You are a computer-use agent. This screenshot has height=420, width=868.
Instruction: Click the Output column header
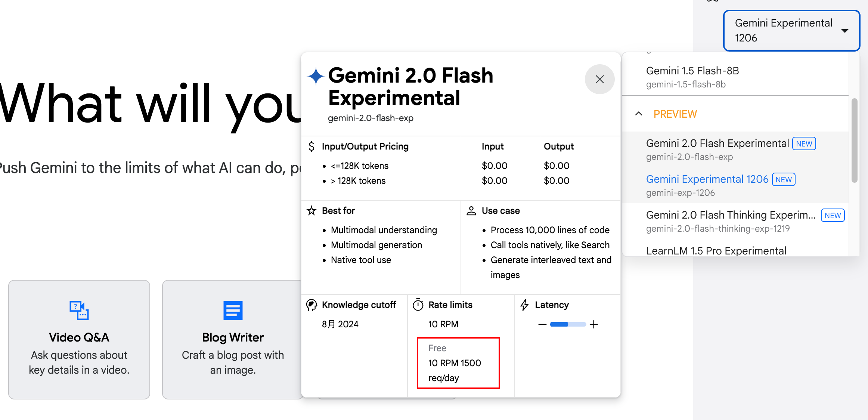(559, 146)
